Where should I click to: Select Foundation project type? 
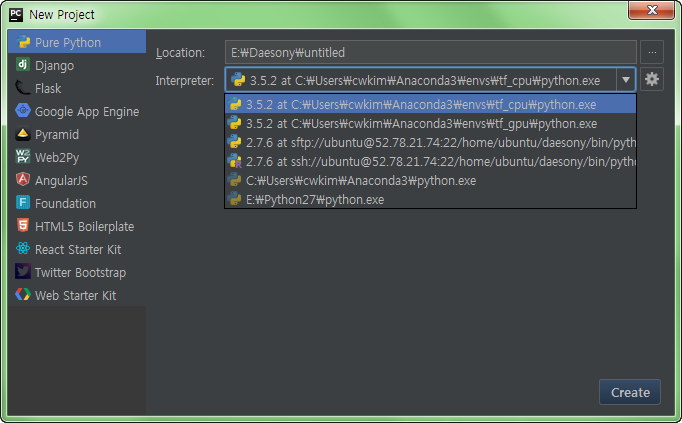77,203
